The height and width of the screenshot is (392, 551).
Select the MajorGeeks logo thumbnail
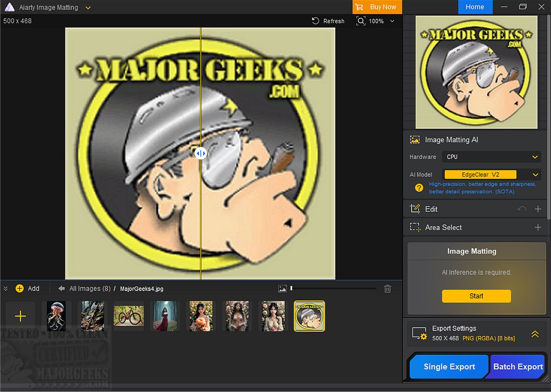[x=310, y=316]
